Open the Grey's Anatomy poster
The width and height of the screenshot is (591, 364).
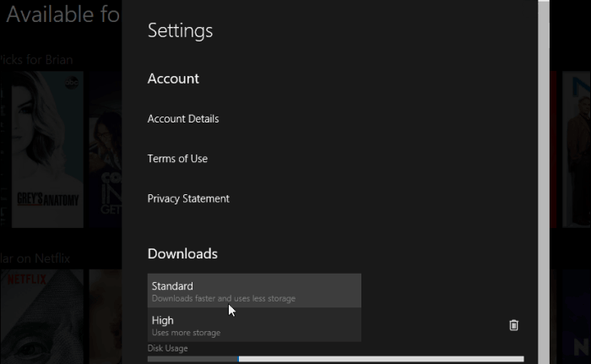pyautogui.click(x=48, y=149)
